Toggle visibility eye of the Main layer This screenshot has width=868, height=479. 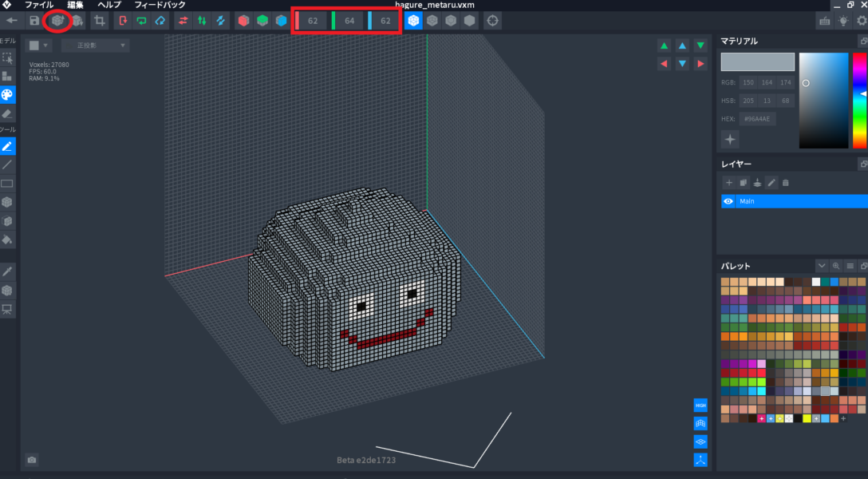click(x=728, y=201)
